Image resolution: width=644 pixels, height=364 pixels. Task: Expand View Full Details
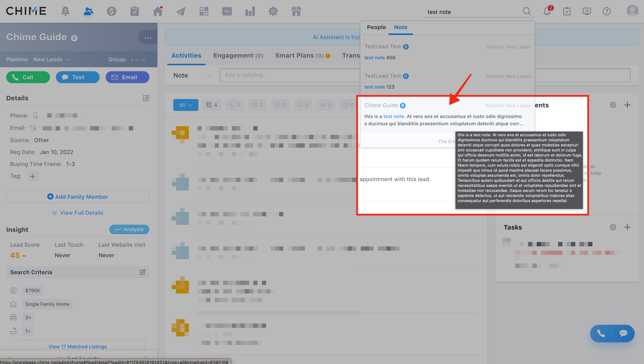78,213
